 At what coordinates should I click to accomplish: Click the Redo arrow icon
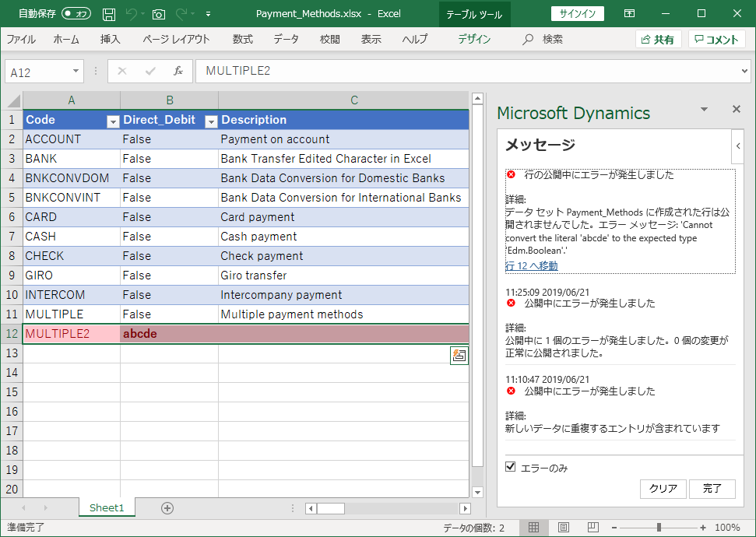pos(181,14)
